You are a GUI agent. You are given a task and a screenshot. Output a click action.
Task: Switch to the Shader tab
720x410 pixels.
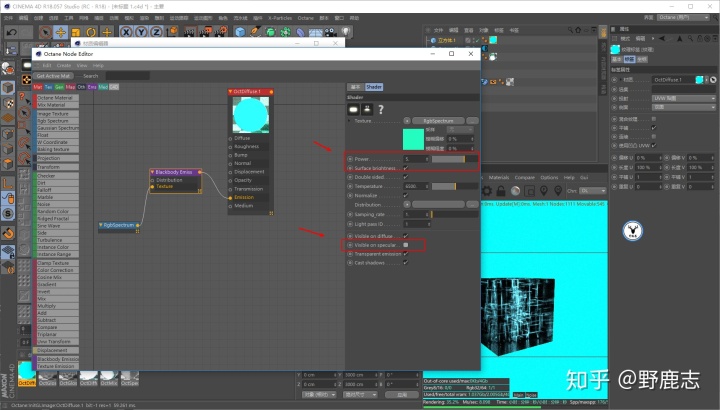pyautogui.click(x=374, y=87)
